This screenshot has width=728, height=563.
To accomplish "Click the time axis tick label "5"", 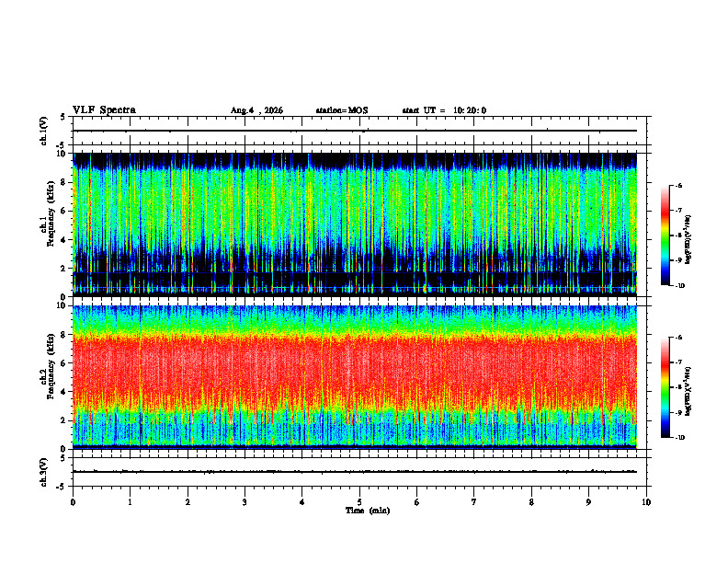I will [x=359, y=502].
